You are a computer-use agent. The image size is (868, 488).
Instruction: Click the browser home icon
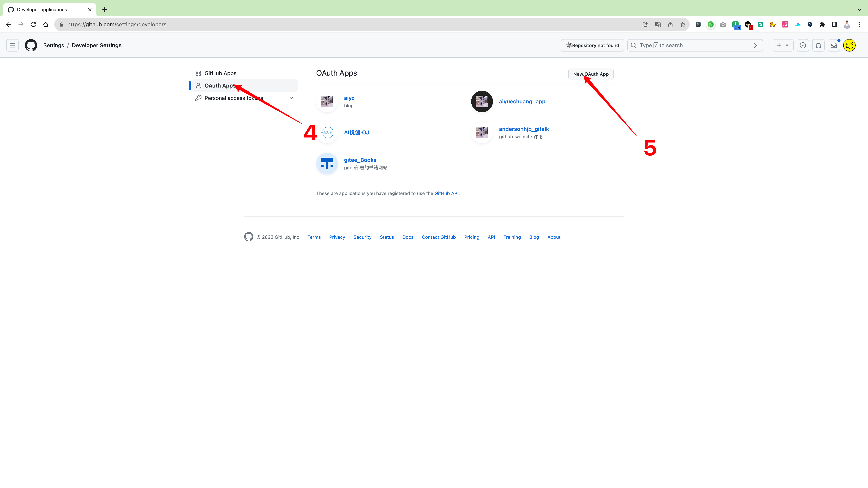46,24
